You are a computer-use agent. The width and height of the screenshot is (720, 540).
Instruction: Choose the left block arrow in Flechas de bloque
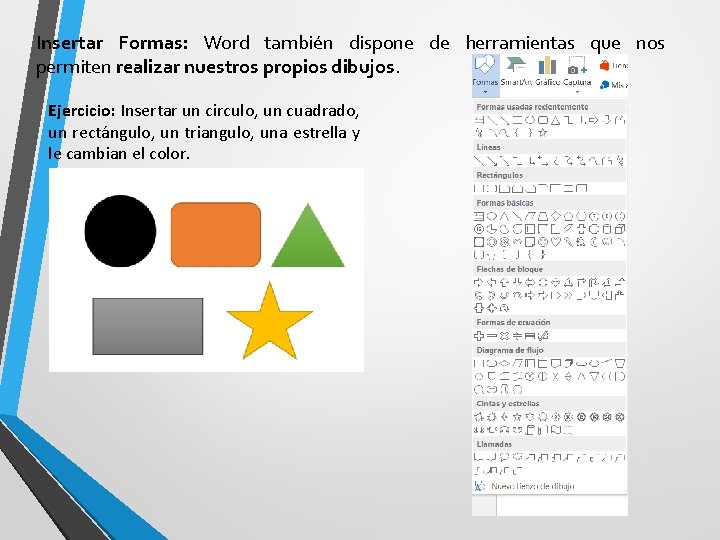pos(491,282)
